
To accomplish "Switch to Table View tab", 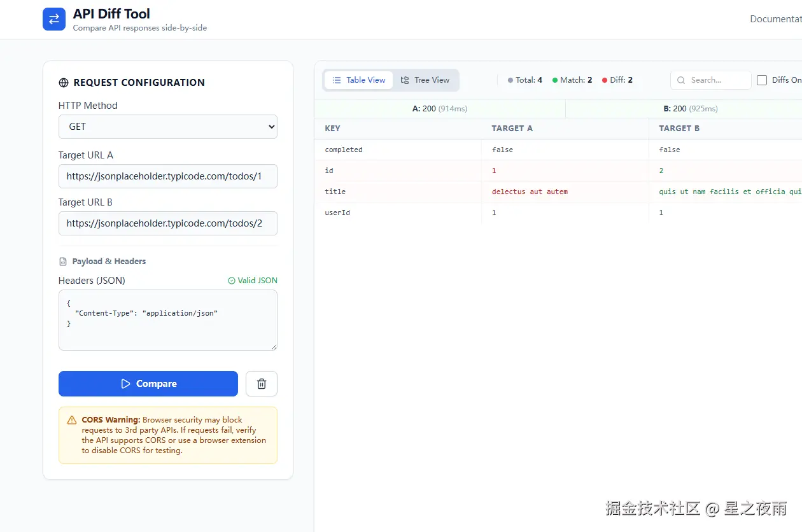I will [359, 80].
